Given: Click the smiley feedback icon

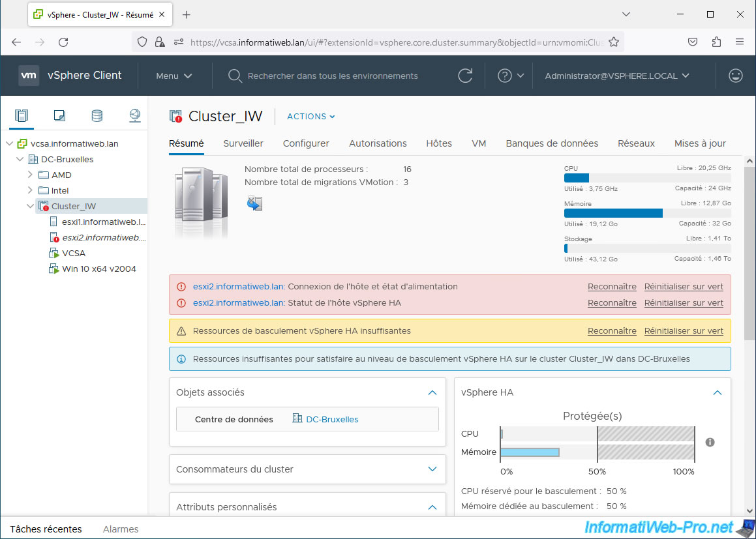Looking at the screenshot, I should [736, 76].
